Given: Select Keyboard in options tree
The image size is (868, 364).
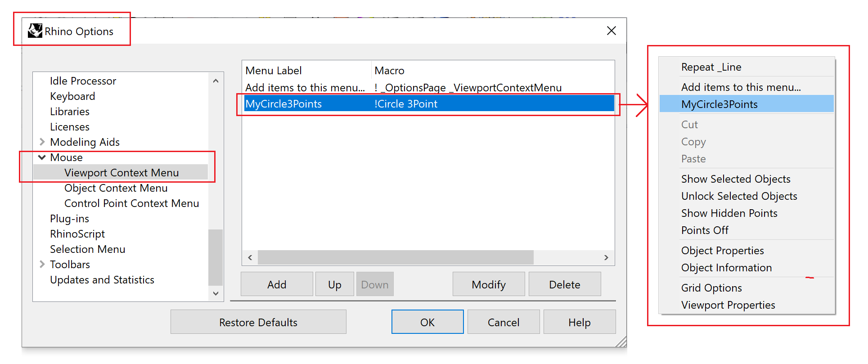Looking at the screenshot, I should (72, 96).
